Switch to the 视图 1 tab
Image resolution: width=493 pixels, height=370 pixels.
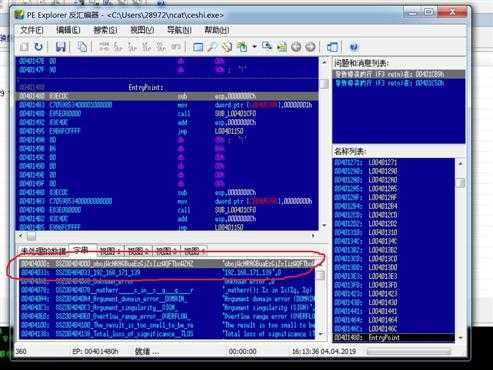[x=110, y=251]
